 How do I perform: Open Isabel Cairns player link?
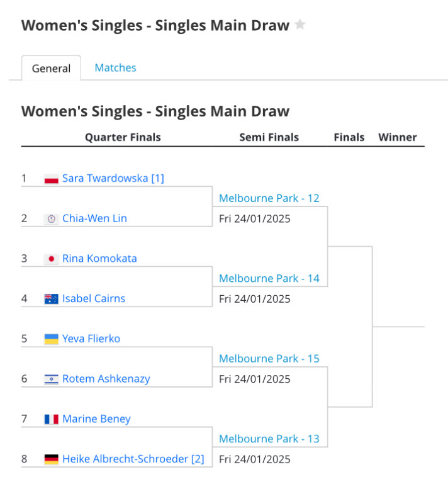(94, 299)
